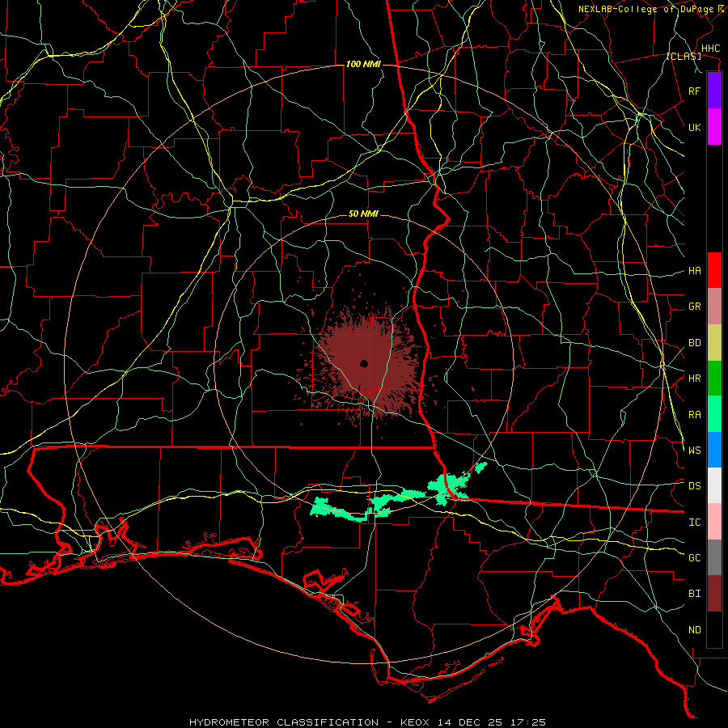Click the IC light pink legend swatch
The width and height of the screenshot is (728, 728).
tap(714, 522)
